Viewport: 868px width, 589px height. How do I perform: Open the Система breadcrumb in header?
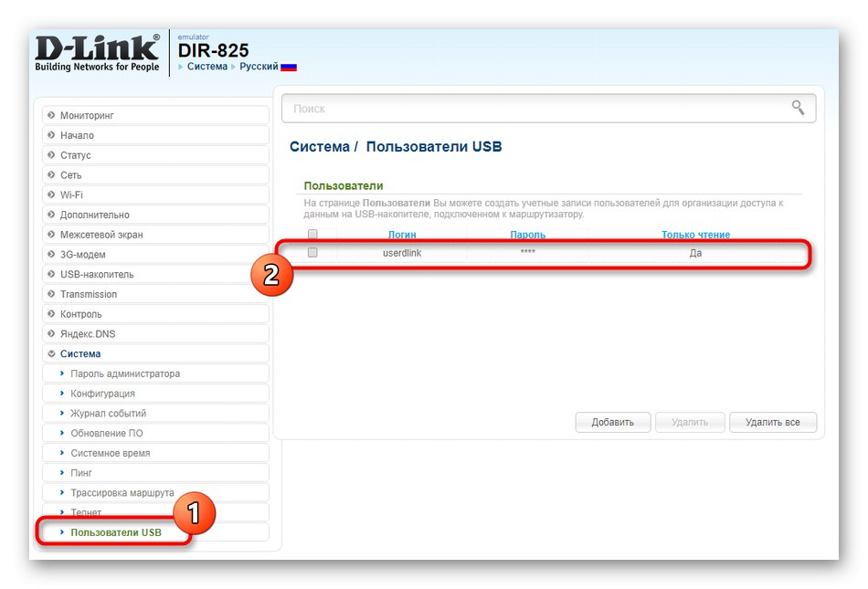(x=207, y=67)
